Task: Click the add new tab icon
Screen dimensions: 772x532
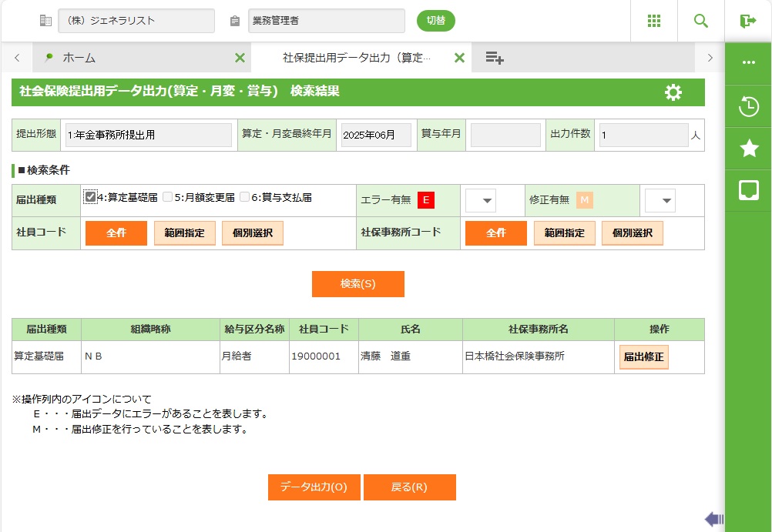Action: pos(494,58)
